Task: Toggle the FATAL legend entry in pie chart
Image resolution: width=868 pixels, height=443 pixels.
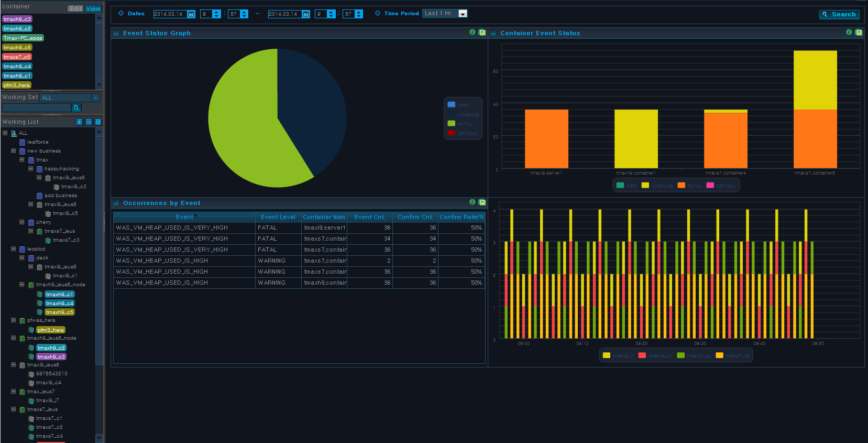Action: click(x=460, y=124)
